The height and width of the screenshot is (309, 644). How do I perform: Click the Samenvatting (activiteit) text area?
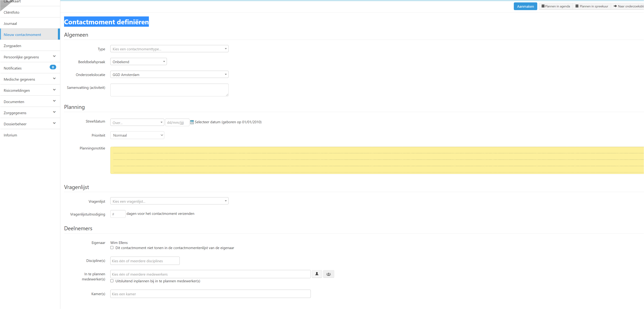(x=169, y=90)
